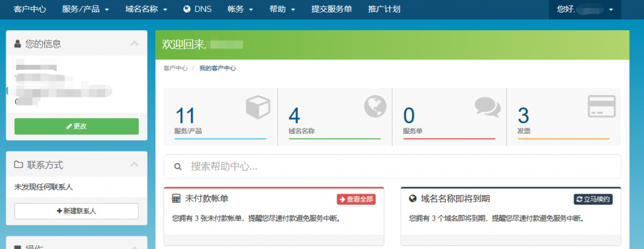Open 提交服务单 in the navigation bar
The width and height of the screenshot is (644, 249).
click(331, 9)
